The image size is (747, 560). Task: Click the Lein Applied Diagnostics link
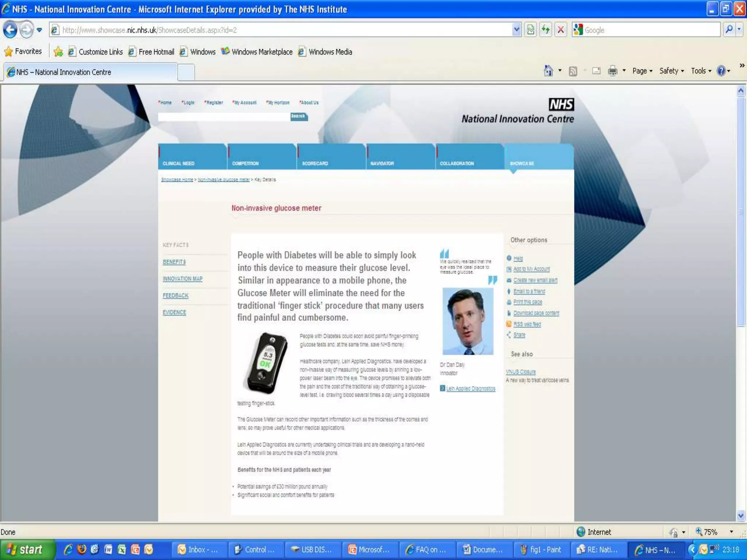coord(471,389)
